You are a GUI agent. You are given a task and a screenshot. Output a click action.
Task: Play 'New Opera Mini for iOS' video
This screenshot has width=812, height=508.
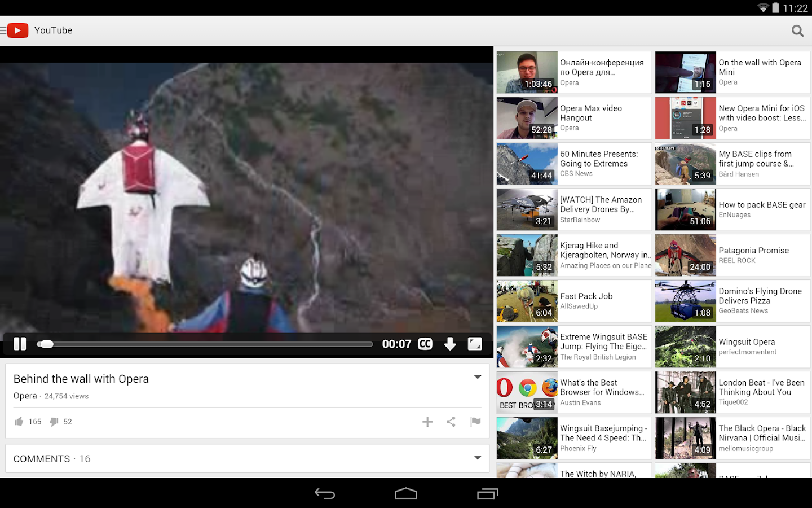732,118
